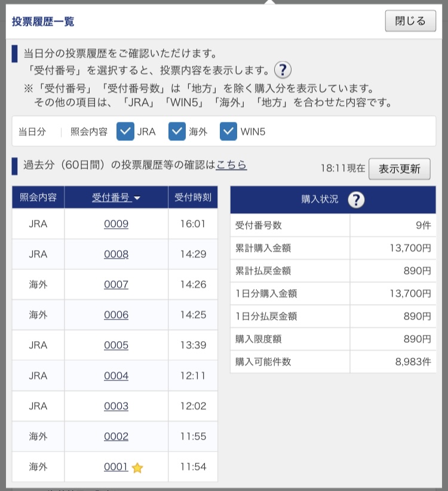Screen dimensions: 448x491
Task: View receipt number 0006 details
Action: 116,315
